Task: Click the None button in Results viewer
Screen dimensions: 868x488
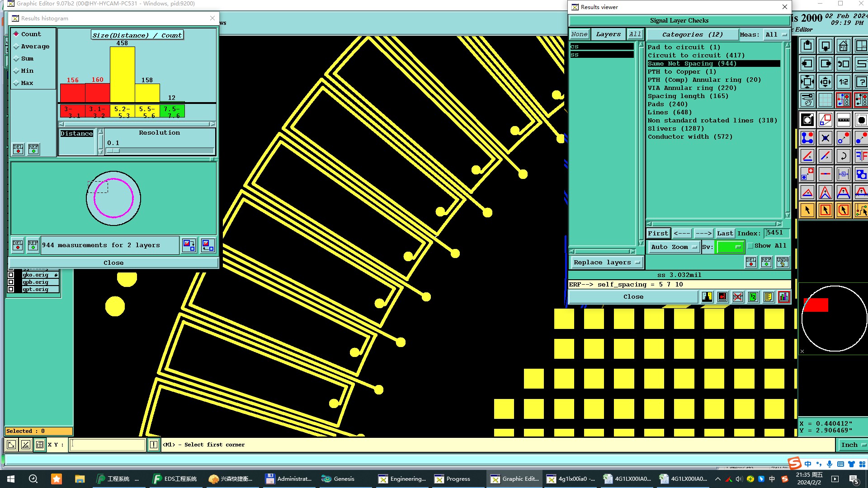Action: pos(579,34)
